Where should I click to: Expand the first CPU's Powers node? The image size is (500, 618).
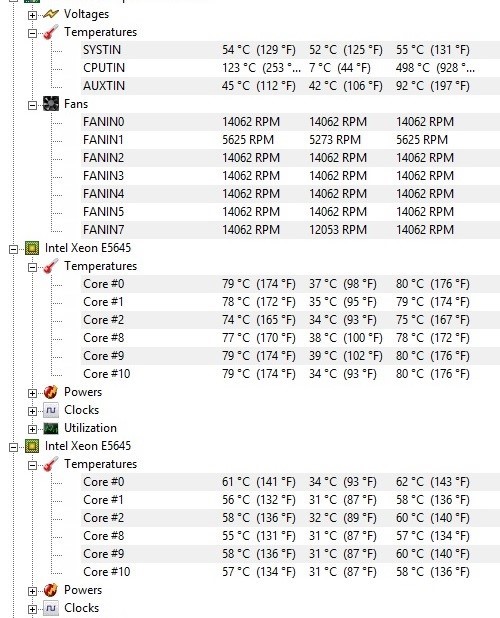pyautogui.click(x=32, y=393)
